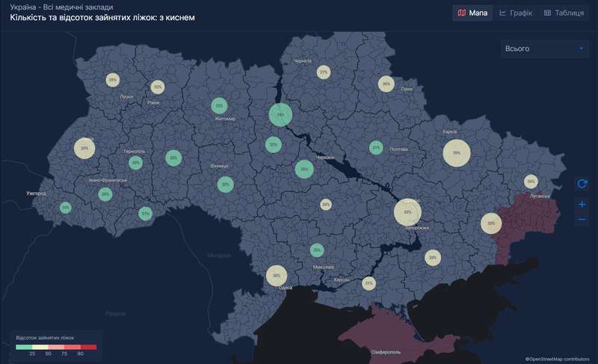
Task: Select the Sumy region bubble
Action: pos(386,84)
